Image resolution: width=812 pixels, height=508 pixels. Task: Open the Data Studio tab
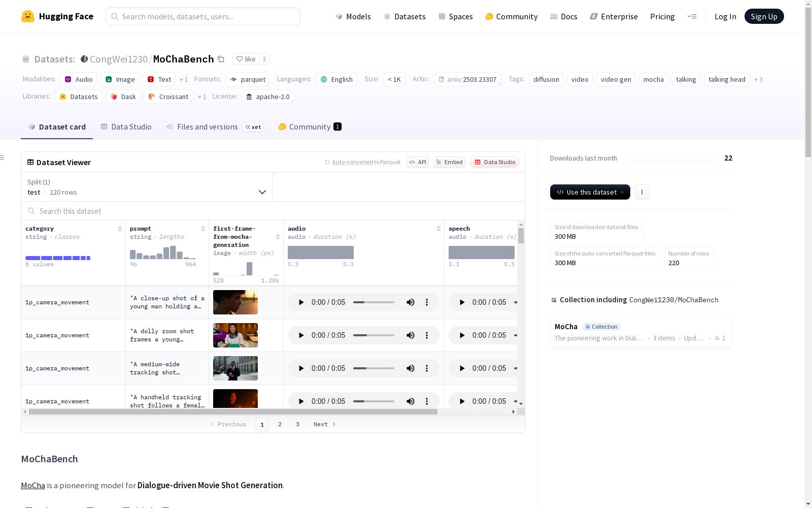126,127
